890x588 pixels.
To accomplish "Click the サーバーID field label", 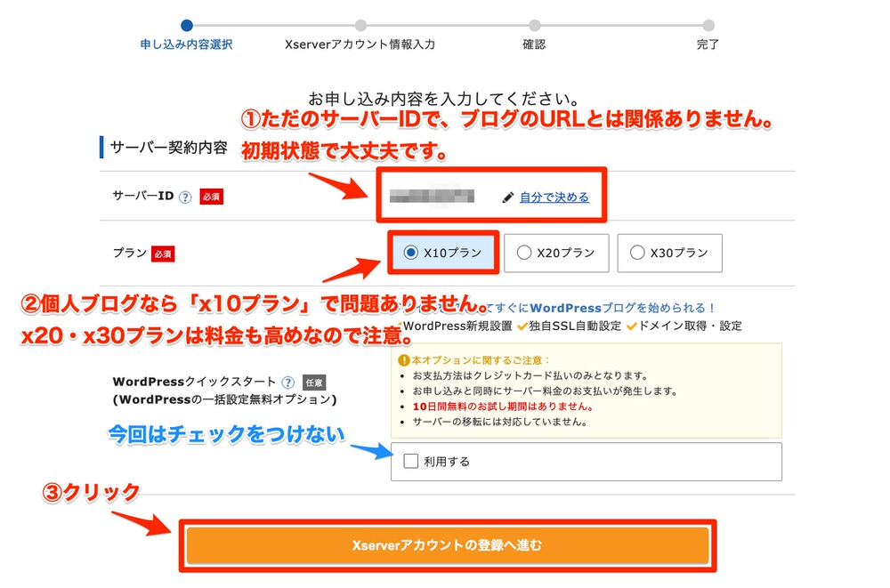I will click(x=143, y=197).
